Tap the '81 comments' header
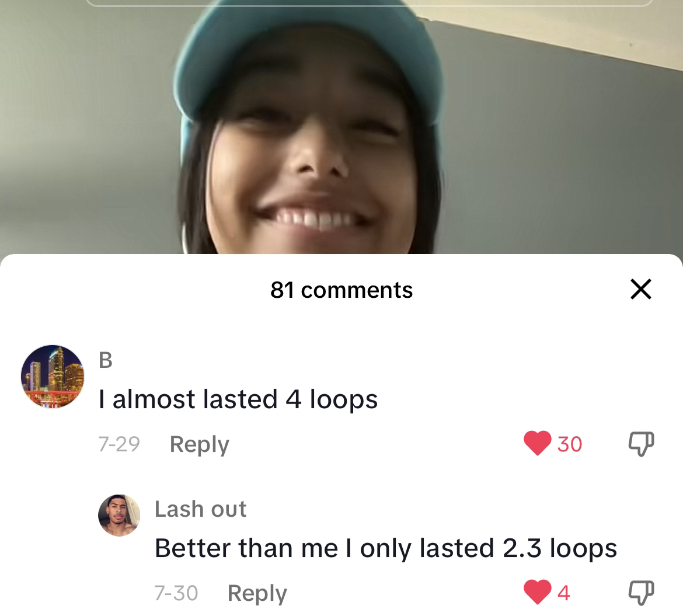The height and width of the screenshot is (616, 683). 341,290
